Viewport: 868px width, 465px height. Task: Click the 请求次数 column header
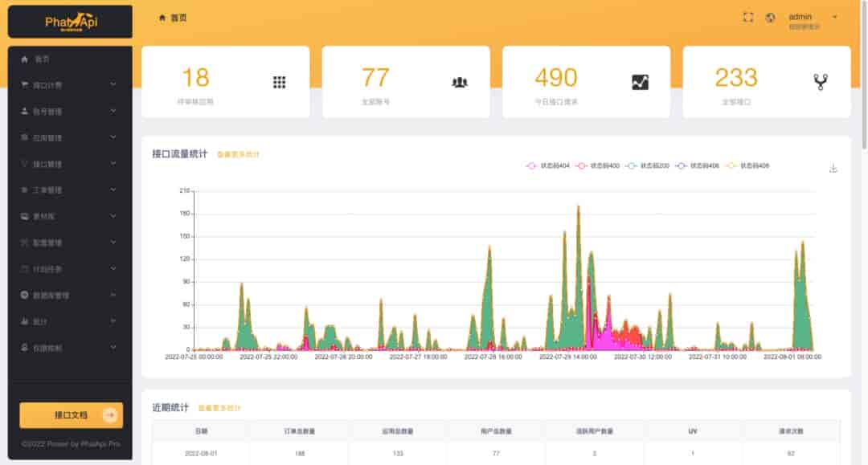(x=791, y=430)
